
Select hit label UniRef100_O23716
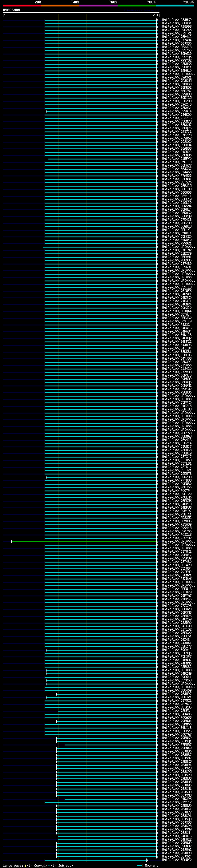click(x=177, y=118)
